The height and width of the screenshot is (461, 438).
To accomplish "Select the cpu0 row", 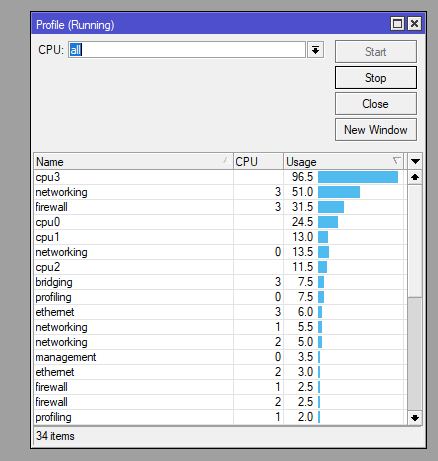I will [x=219, y=222].
